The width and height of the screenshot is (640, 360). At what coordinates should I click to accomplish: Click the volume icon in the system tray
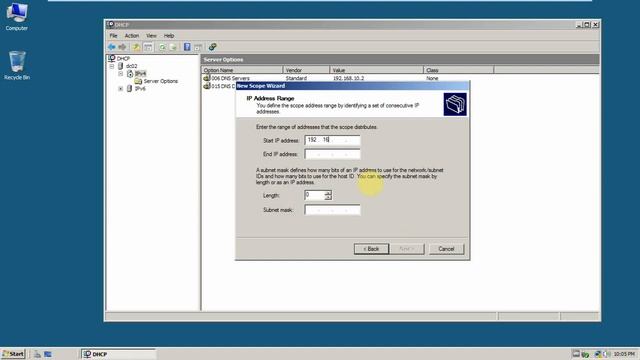pos(607,354)
